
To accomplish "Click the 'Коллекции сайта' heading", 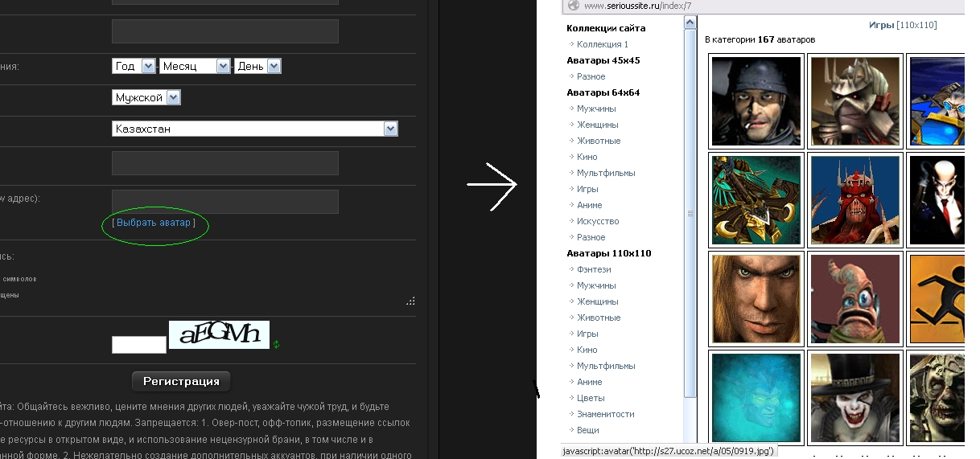I will click(606, 28).
